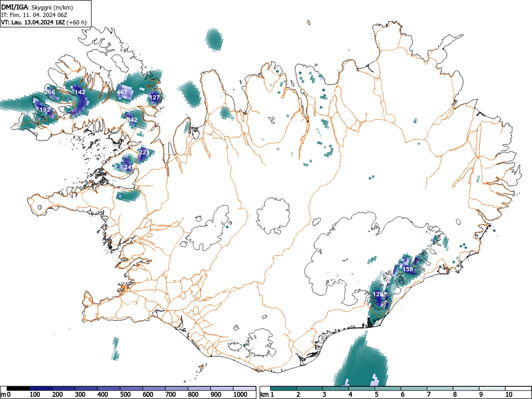The image size is (532, 399).
Task: Click the '9' label on the km scale
Action: 481,395
